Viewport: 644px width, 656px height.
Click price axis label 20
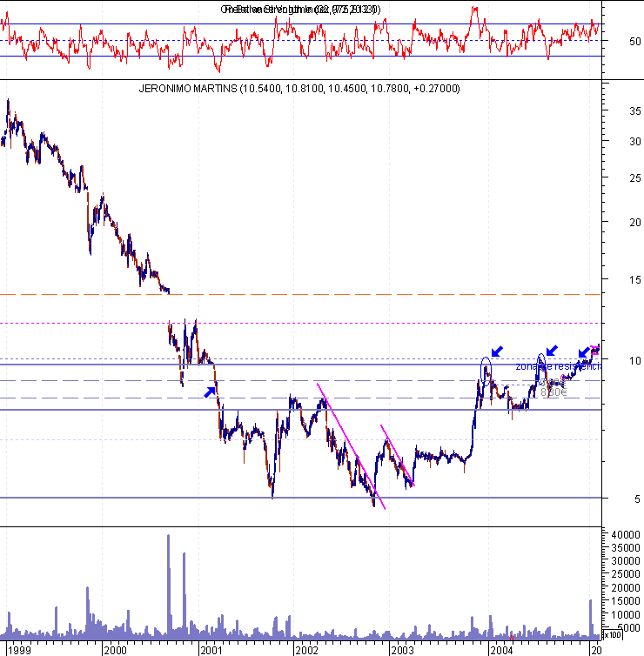[634, 222]
